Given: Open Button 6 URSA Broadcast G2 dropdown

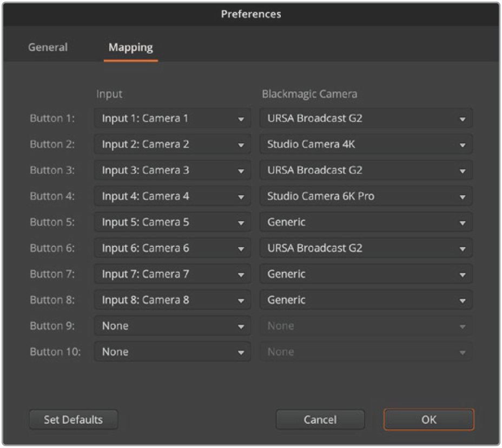Looking at the screenshot, I should pos(366,248).
